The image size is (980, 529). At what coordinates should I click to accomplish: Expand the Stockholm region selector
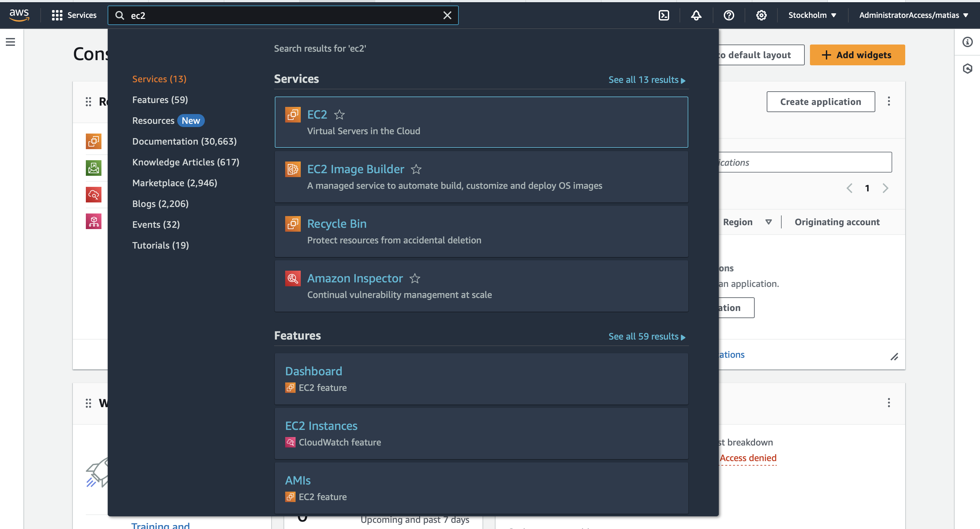[x=812, y=15]
